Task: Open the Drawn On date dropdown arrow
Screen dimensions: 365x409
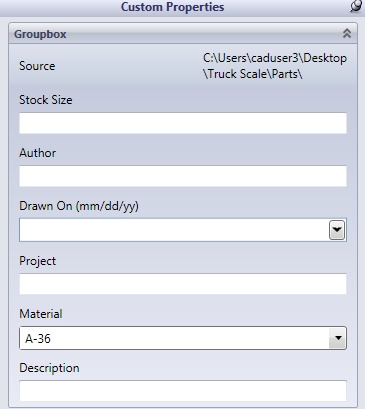Action: [337, 230]
